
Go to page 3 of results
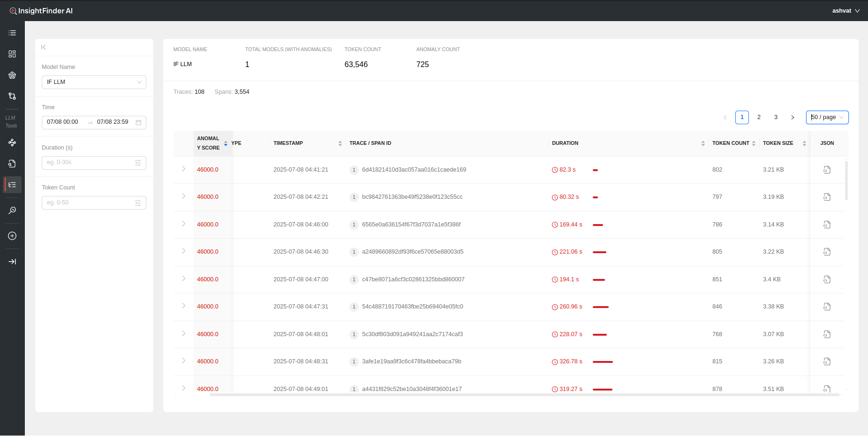[776, 117]
